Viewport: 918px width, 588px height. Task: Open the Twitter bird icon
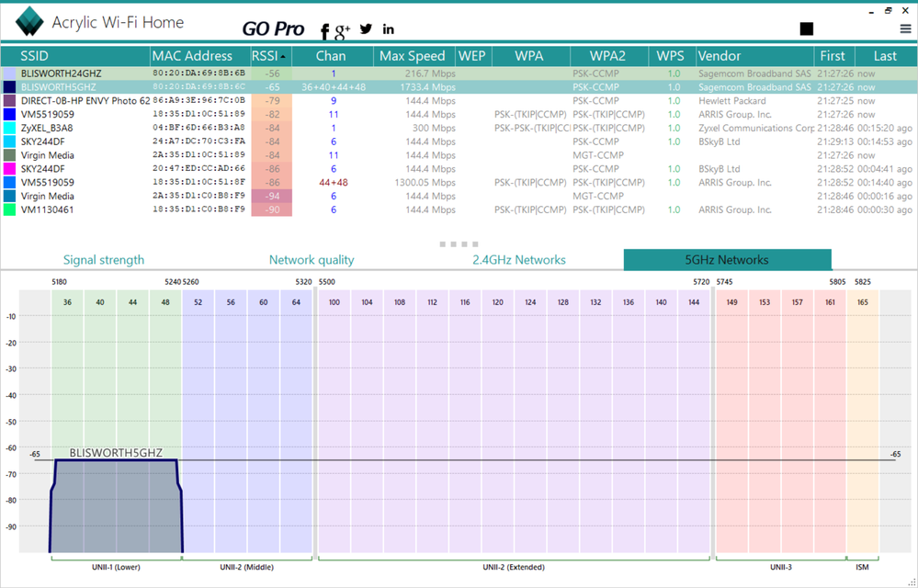click(x=367, y=29)
